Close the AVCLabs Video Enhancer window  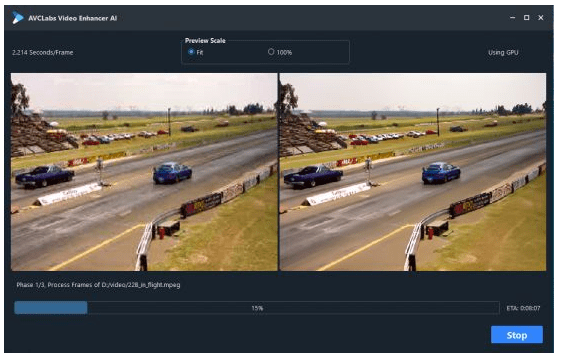[x=541, y=18]
